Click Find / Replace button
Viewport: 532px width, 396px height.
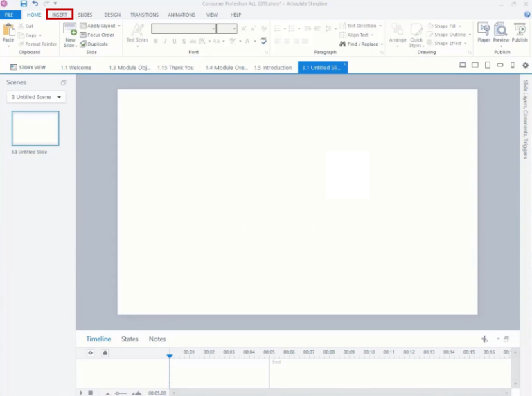(x=362, y=44)
